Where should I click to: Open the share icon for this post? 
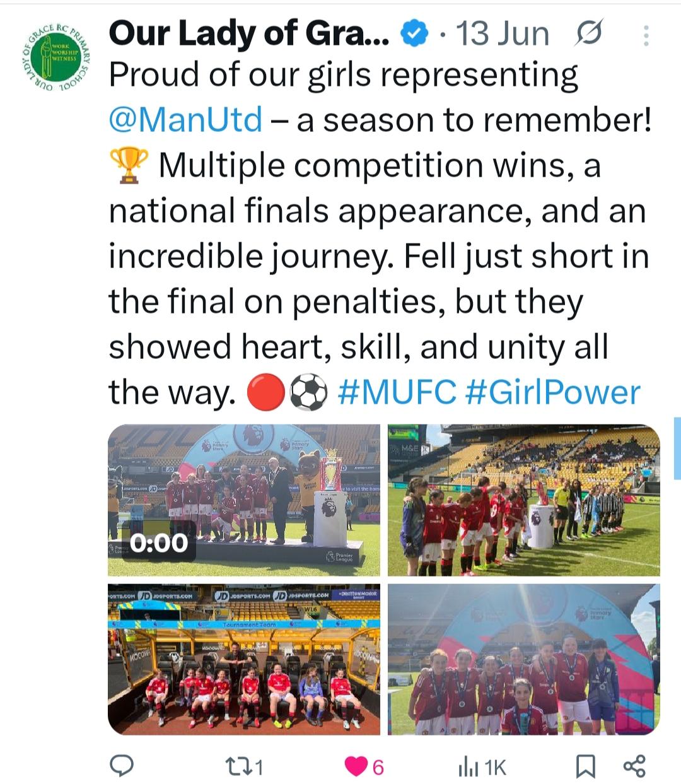coord(634,766)
